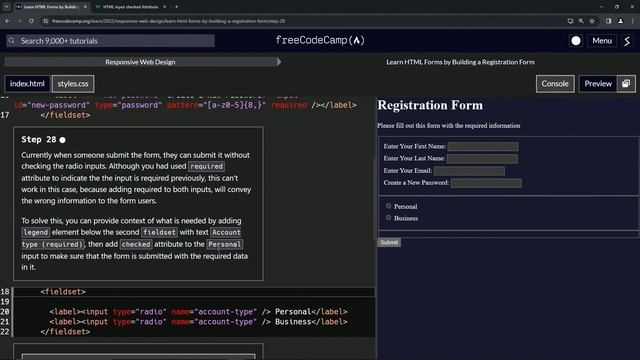Open the freeCodeCamp Menu button
The image size is (640, 360).
click(x=602, y=41)
